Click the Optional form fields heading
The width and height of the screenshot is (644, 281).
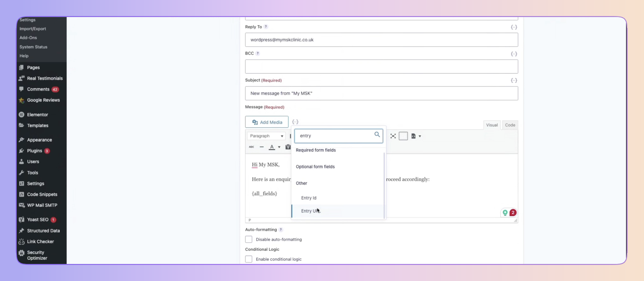tap(315, 167)
